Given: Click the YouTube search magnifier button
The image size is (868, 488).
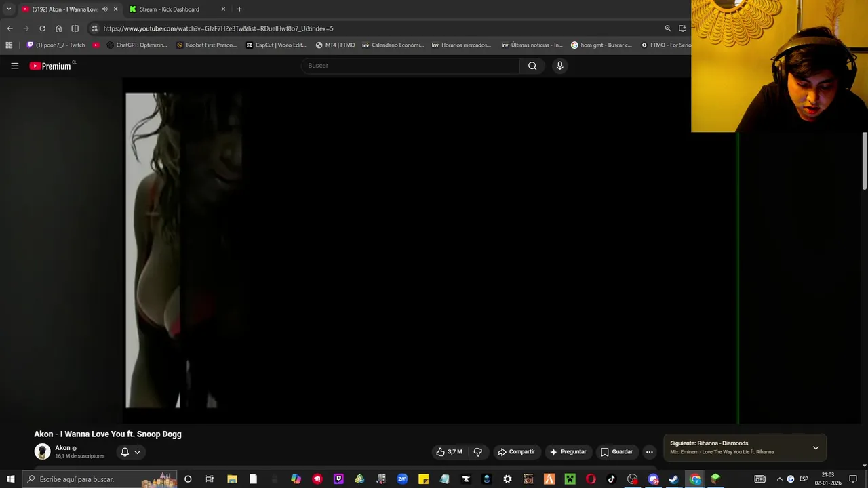Looking at the screenshot, I should (532, 66).
